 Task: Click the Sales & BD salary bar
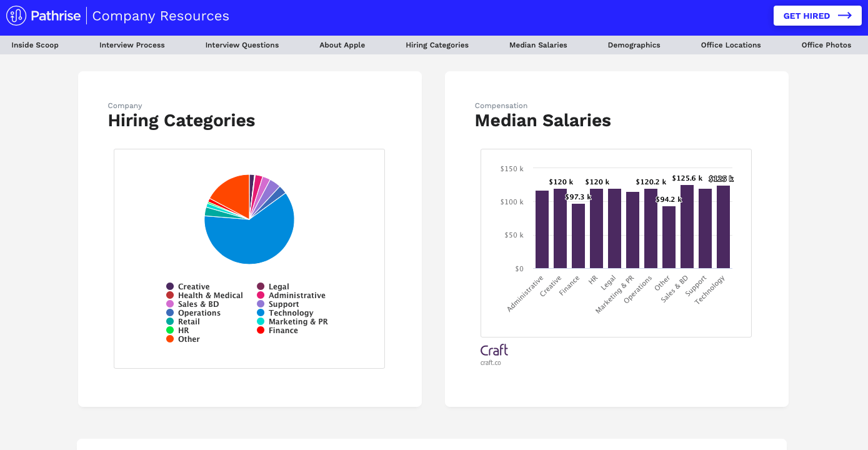coord(687,227)
